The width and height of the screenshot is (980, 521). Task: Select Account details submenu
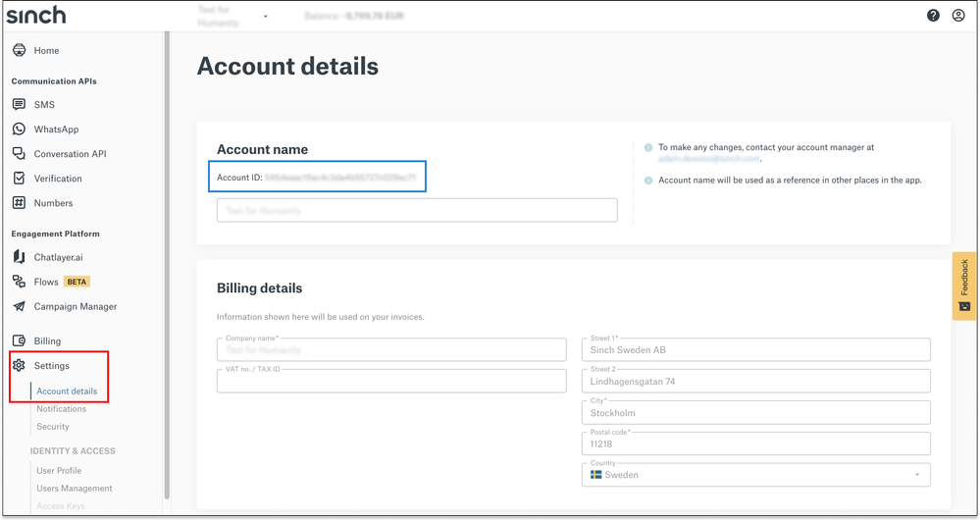(67, 391)
